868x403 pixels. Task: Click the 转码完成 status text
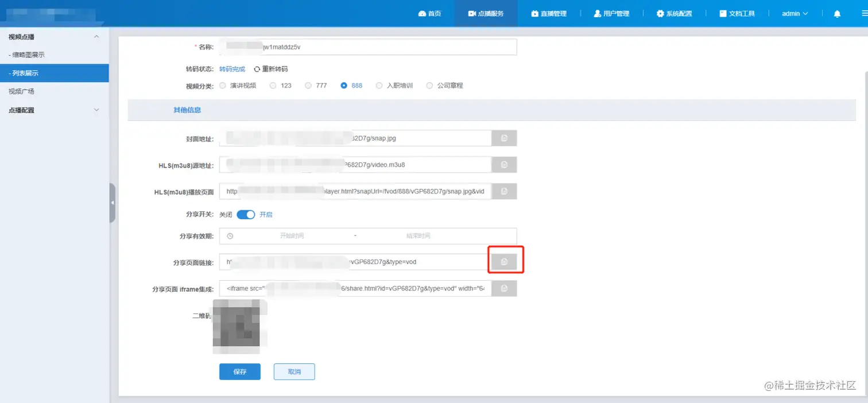click(232, 69)
